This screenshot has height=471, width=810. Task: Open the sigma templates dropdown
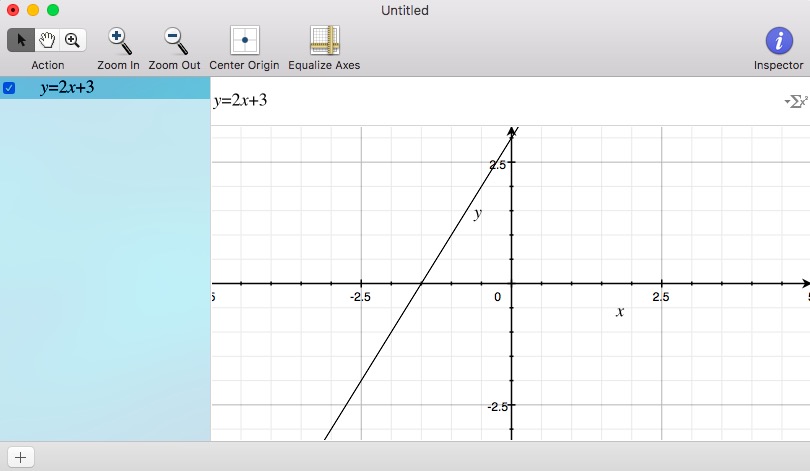(796, 101)
